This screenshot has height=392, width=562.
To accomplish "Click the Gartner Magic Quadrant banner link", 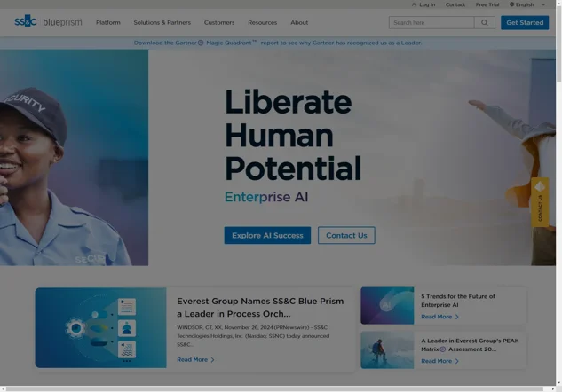I will coord(278,43).
